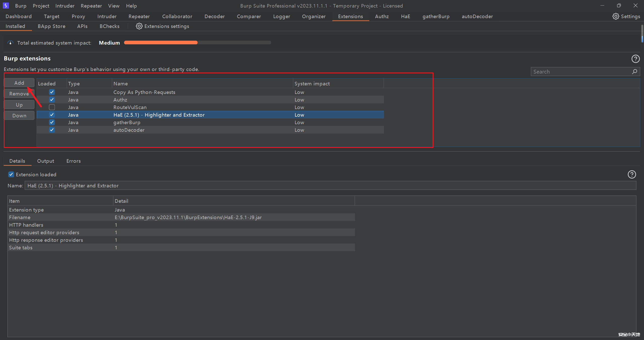Click the system impact gauge icon
644x340 pixels.
click(x=10, y=43)
